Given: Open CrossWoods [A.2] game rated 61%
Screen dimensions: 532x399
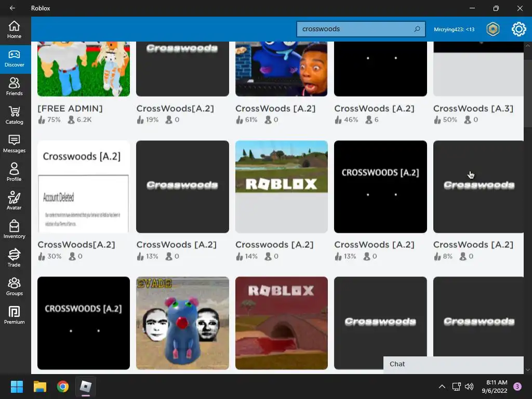Looking at the screenshot, I should click(x=281, y=69).
